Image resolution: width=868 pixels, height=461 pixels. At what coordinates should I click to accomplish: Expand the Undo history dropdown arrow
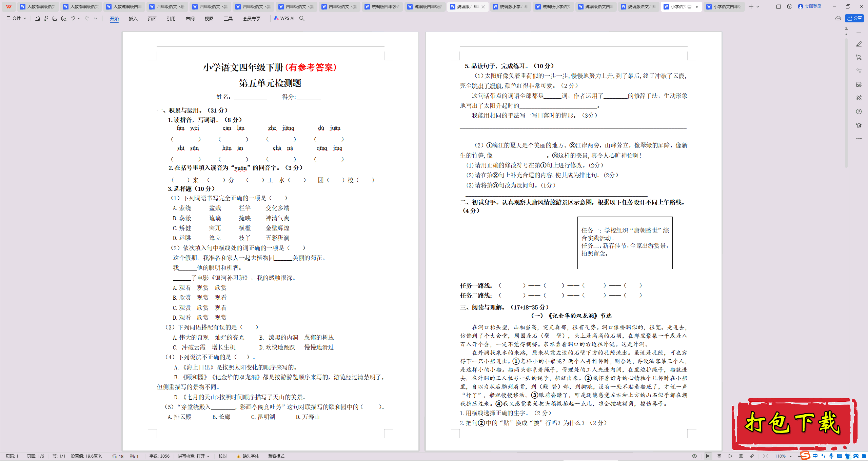pos(79,18)
